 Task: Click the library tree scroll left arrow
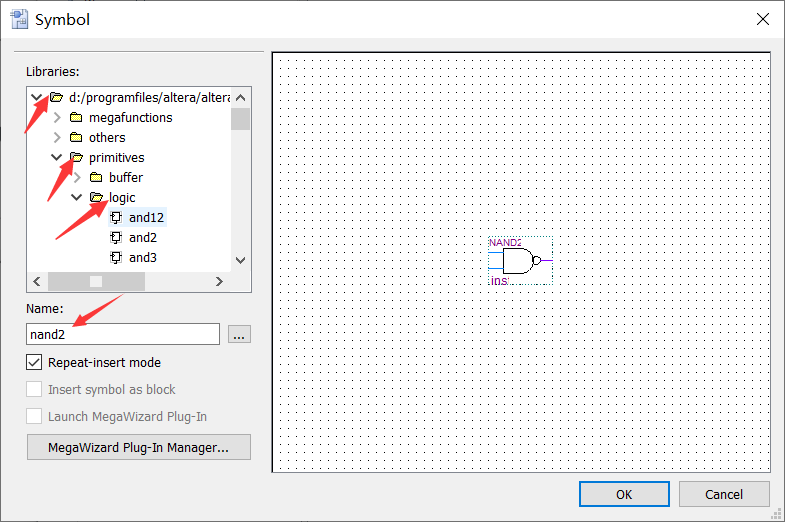(37, 281)
